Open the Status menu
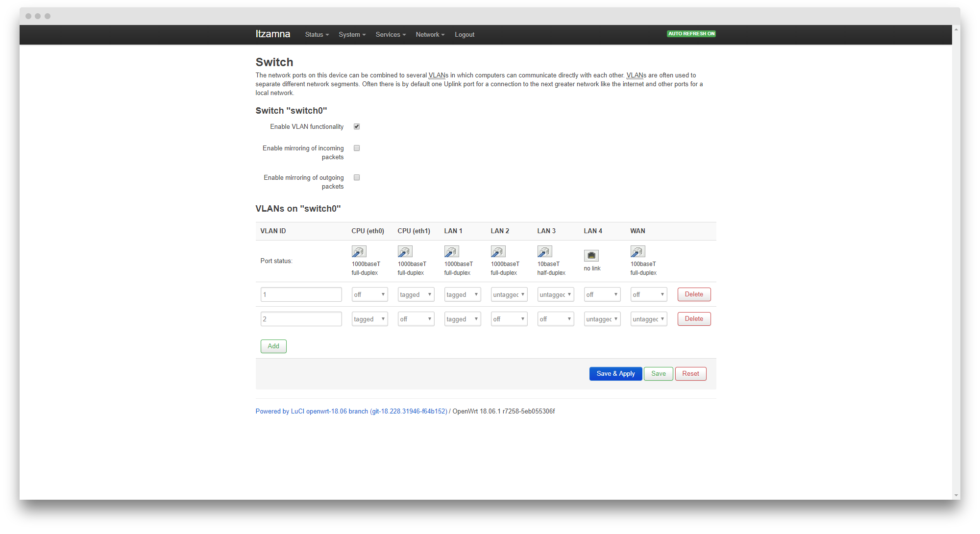 point(316,34)
